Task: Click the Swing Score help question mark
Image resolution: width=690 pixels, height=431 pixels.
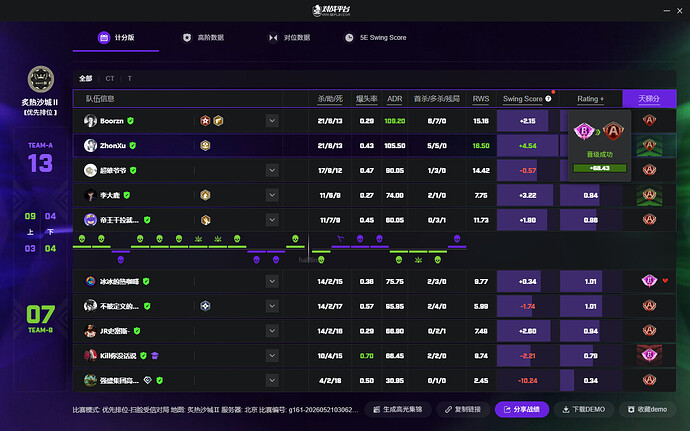Action: coord(548,99)
